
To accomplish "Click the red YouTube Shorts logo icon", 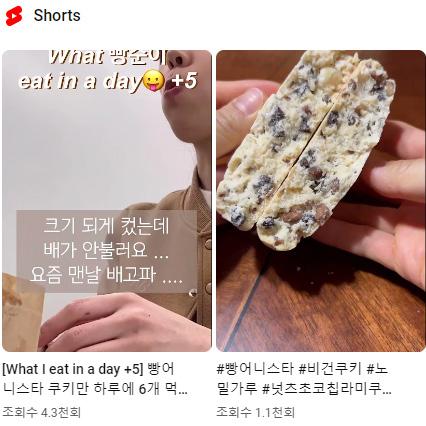I will click(14, 16).
